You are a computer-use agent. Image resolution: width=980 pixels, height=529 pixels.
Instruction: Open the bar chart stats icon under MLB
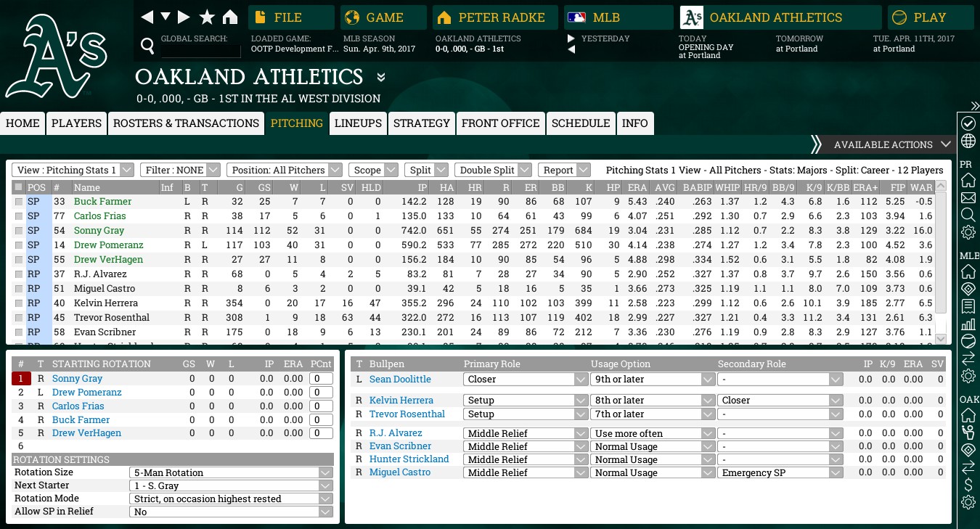(968, 324)
